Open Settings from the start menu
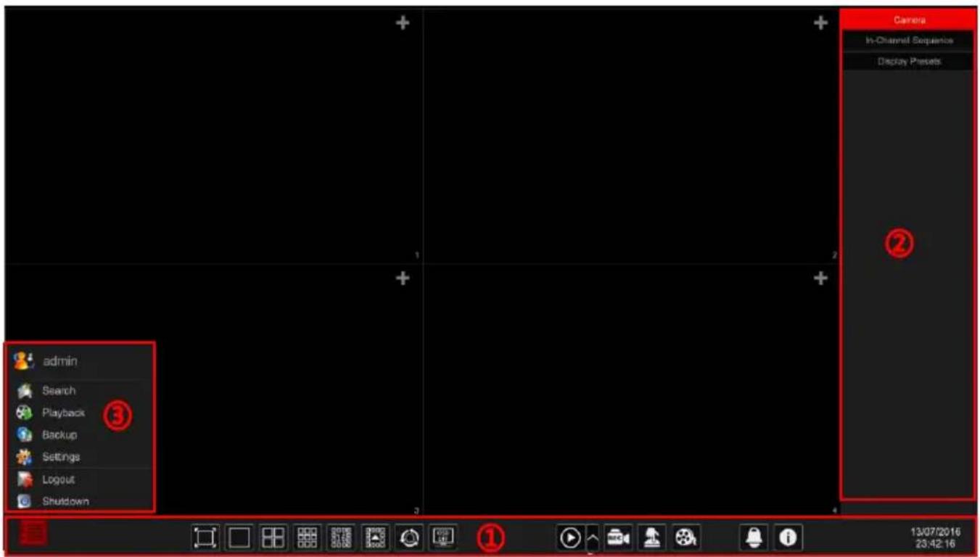This screenshot has width=980, height=557. point(61,457)
